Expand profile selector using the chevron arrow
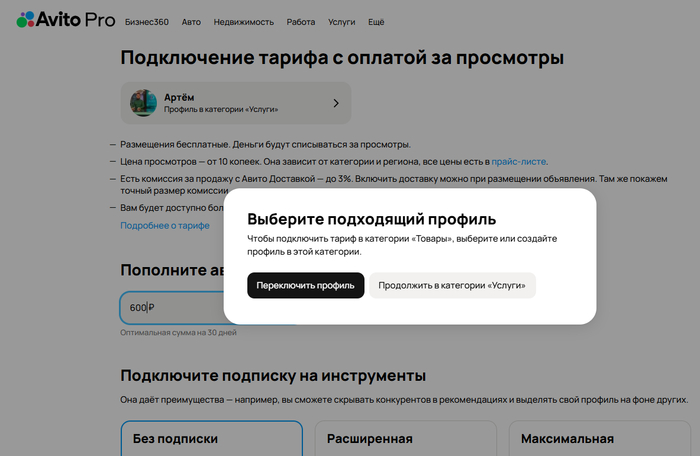Viewport: 700px width, 456px height. (335, 103)
